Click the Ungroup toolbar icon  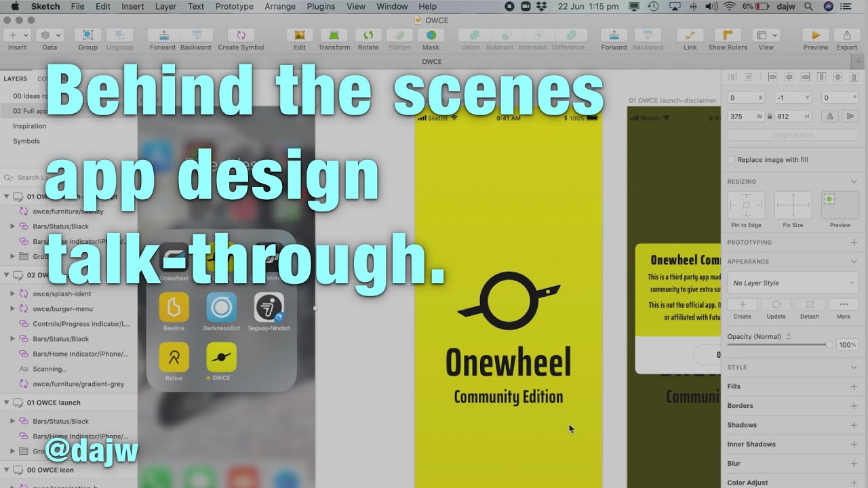[120, 35]
